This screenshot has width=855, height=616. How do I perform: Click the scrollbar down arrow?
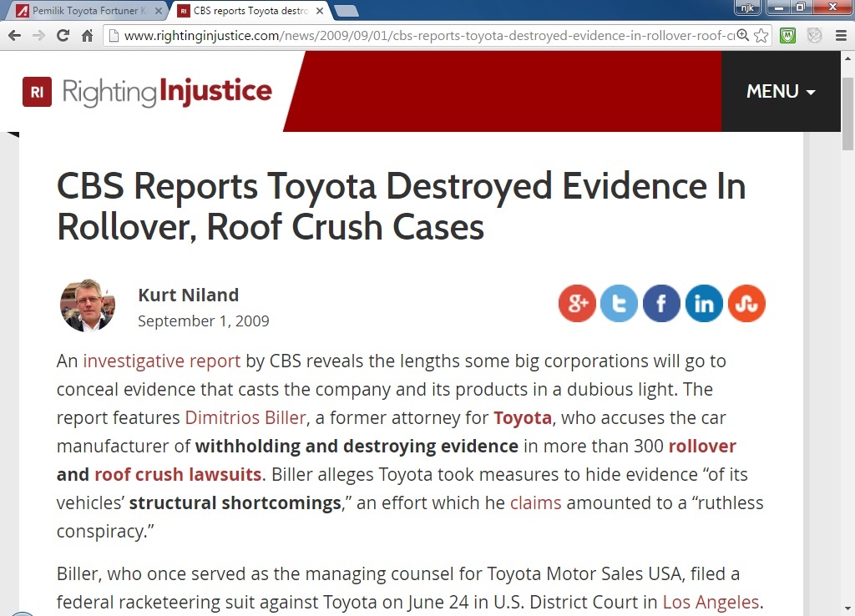pos(848,608)
